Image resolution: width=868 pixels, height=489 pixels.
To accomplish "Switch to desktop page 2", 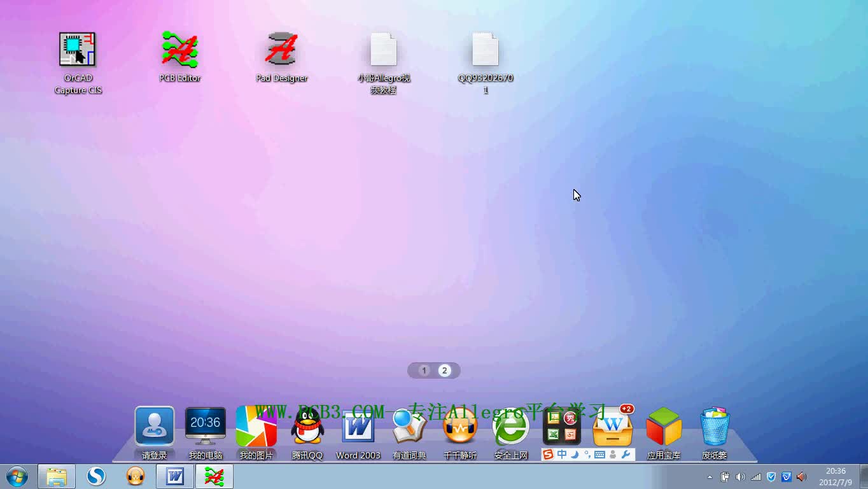I will 445,371.
